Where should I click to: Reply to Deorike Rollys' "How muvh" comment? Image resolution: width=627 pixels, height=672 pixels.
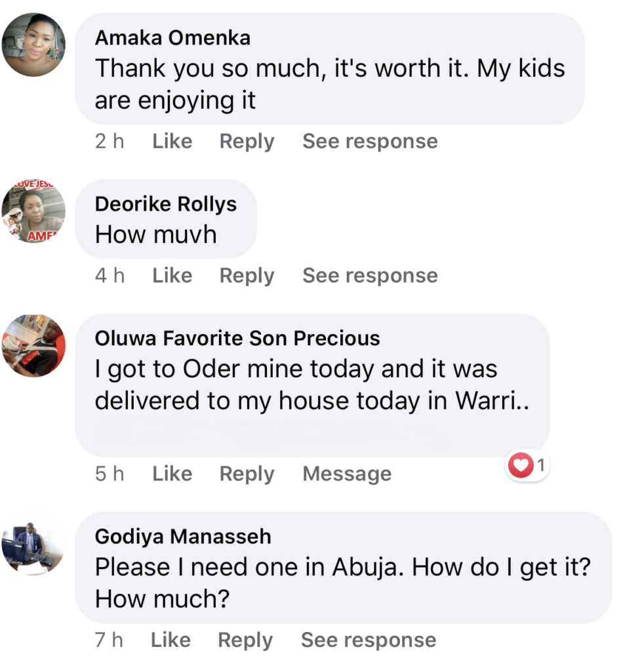(247, 275)
